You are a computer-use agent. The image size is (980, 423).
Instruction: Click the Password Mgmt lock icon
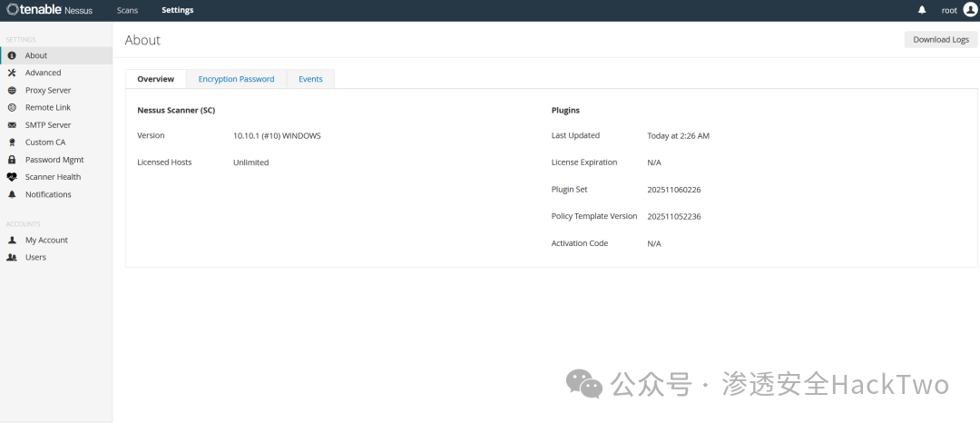point(12,160)
